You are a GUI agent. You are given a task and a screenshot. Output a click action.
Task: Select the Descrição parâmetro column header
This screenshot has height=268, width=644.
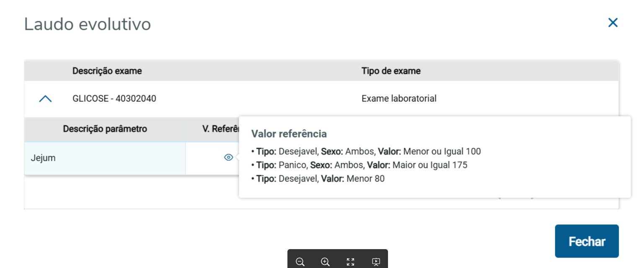coord(105,129)
